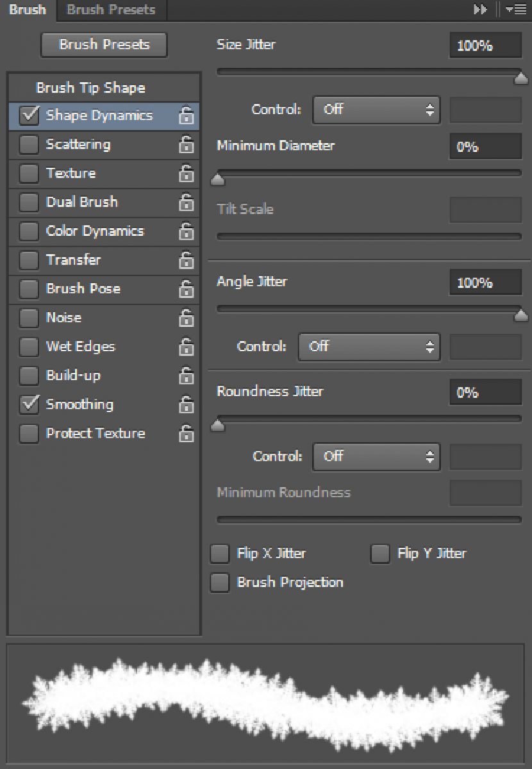Open the panel flyout menu icon
The image size is (532, 769).
tap(515, 10)
